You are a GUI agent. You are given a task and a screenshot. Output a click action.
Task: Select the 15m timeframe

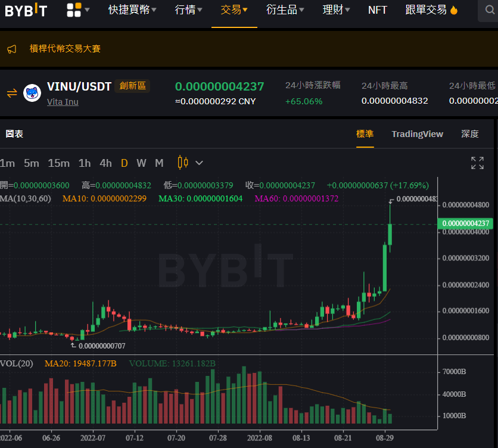click(x=59, y=163)
